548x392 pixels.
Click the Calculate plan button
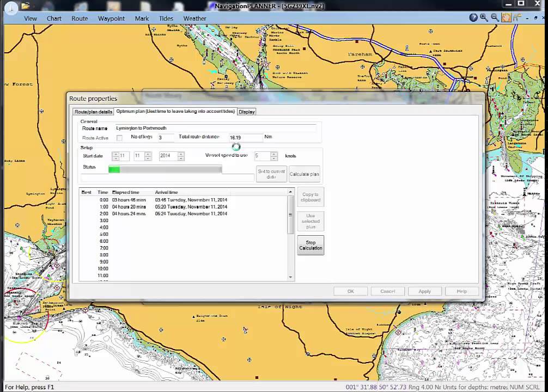[305, 174]
